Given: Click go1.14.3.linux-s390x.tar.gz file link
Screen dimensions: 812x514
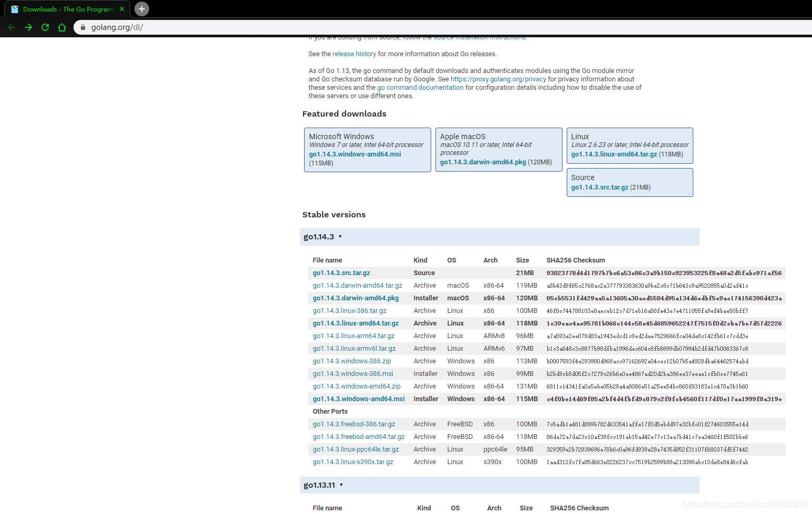Looking at the screenshot, I should click(353, 462).
